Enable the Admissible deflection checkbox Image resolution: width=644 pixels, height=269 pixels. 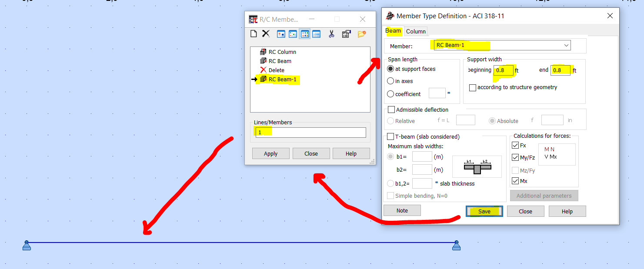[x=391, y=110]
